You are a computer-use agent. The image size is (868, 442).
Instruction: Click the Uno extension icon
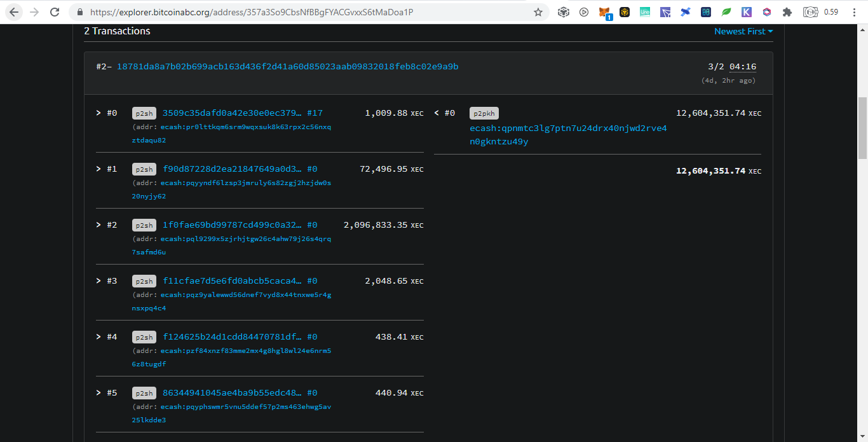(645, 12)
